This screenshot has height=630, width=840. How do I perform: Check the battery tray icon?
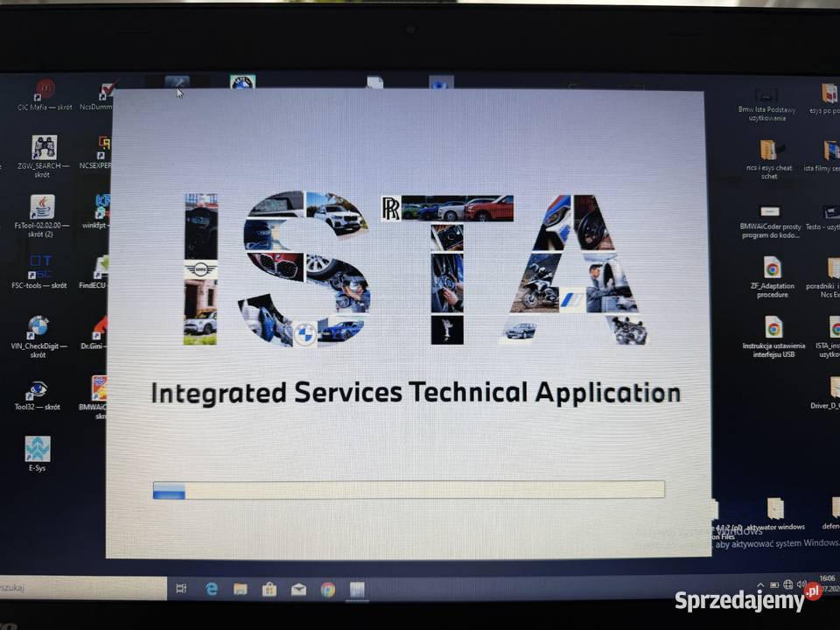pos(774,585)
